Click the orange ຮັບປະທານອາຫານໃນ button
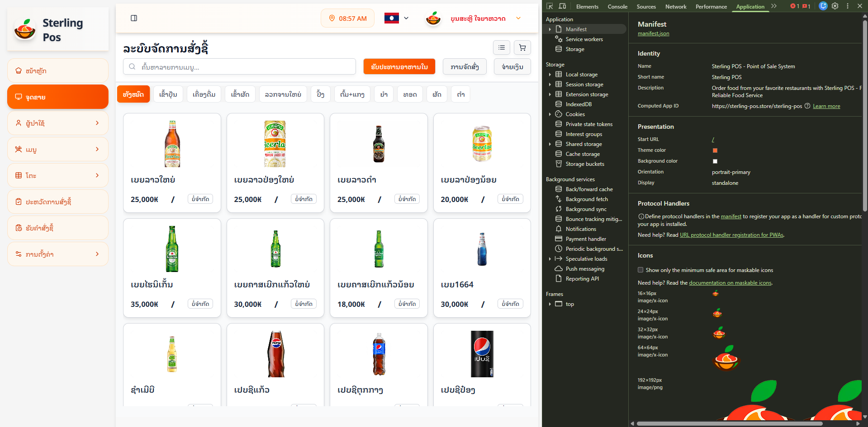This screenshot has height=427, width=868. [399, 66]
